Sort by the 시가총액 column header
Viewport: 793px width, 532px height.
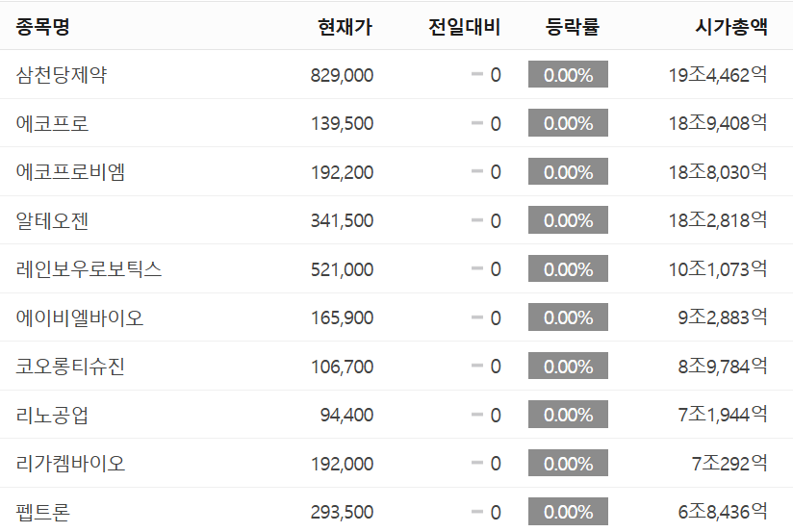point(731,26)
